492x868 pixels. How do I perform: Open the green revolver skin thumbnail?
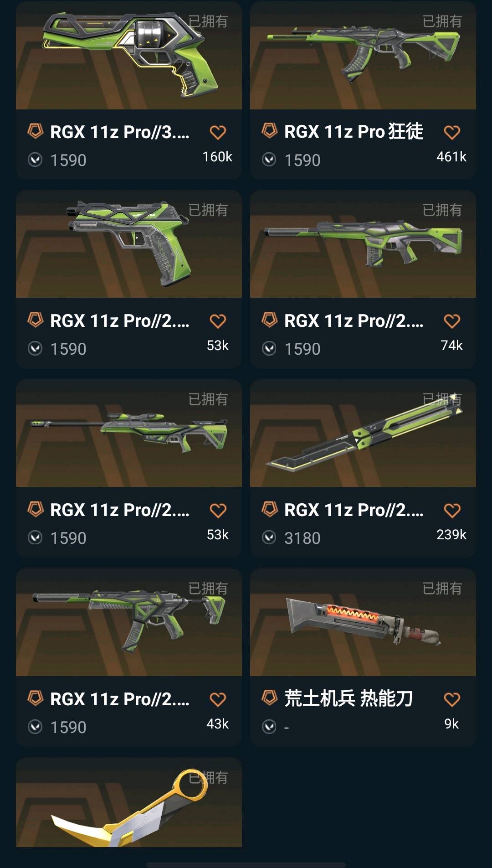click(x=129, y=55)
